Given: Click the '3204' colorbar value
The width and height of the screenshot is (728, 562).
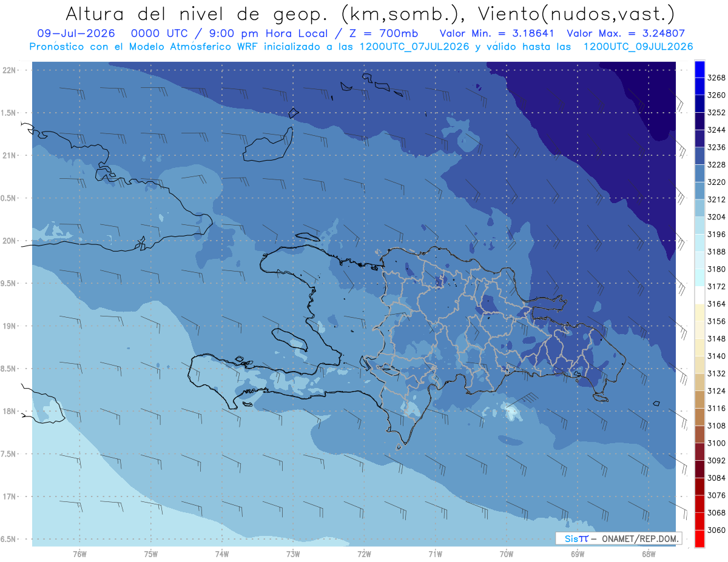Looking at the screenshot, I should (x=716, y=217).
